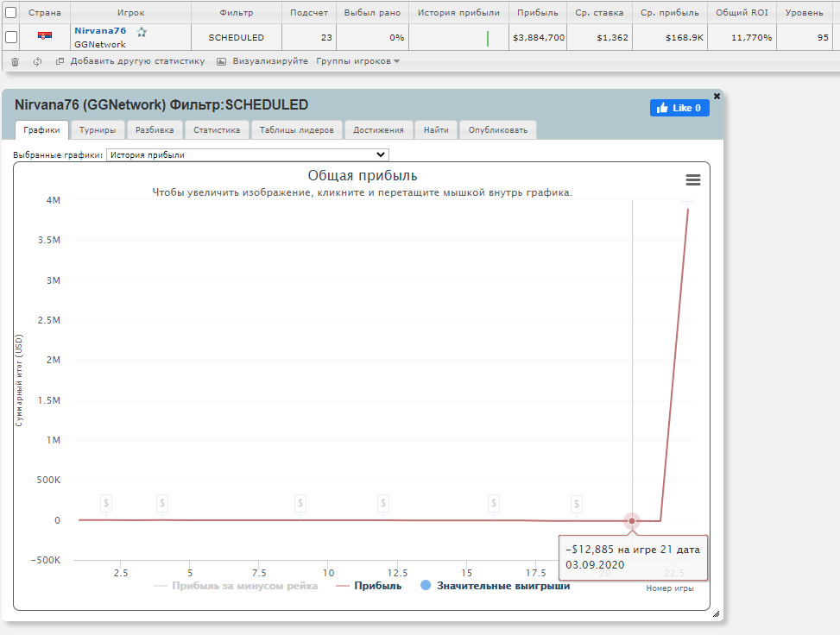Open the Выбранные графики dropdown
This screenshot has width=840, height=635.
pyautogui.click(x=248, y=154)
